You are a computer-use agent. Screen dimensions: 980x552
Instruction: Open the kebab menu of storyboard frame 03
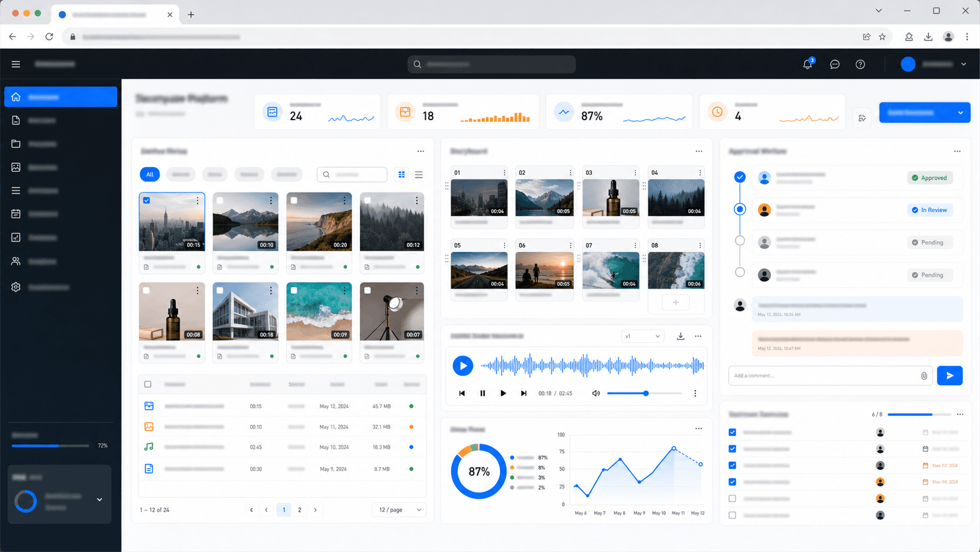635,172
